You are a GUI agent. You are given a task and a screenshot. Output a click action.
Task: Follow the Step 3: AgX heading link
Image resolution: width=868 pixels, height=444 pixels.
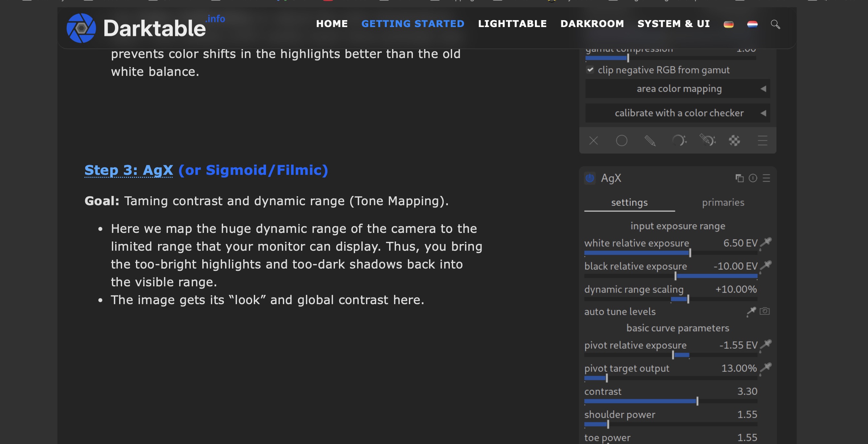(x=129, y=171)
